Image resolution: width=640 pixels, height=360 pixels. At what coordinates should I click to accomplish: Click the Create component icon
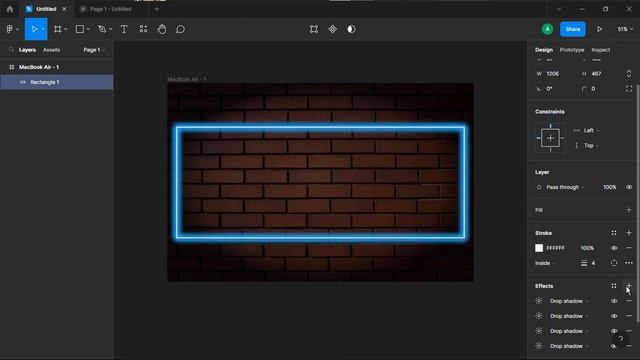click(x=333, y=29)
